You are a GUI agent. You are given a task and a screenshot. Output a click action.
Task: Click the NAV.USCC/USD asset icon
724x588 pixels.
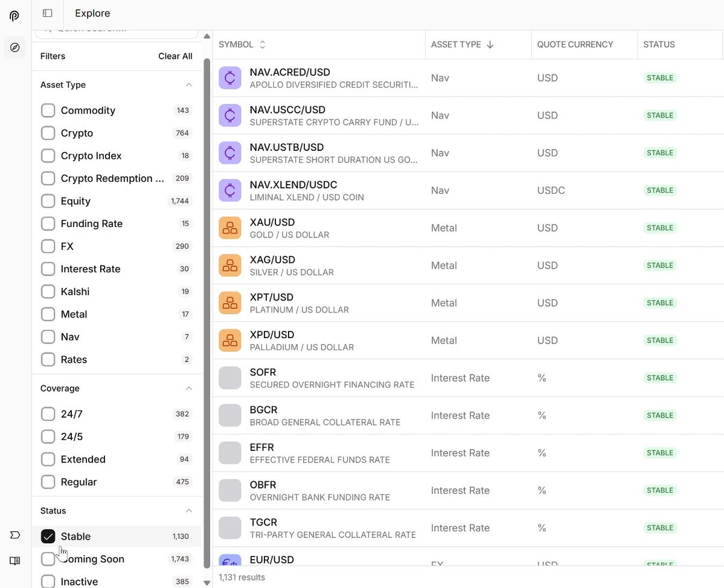coord(230,115)
